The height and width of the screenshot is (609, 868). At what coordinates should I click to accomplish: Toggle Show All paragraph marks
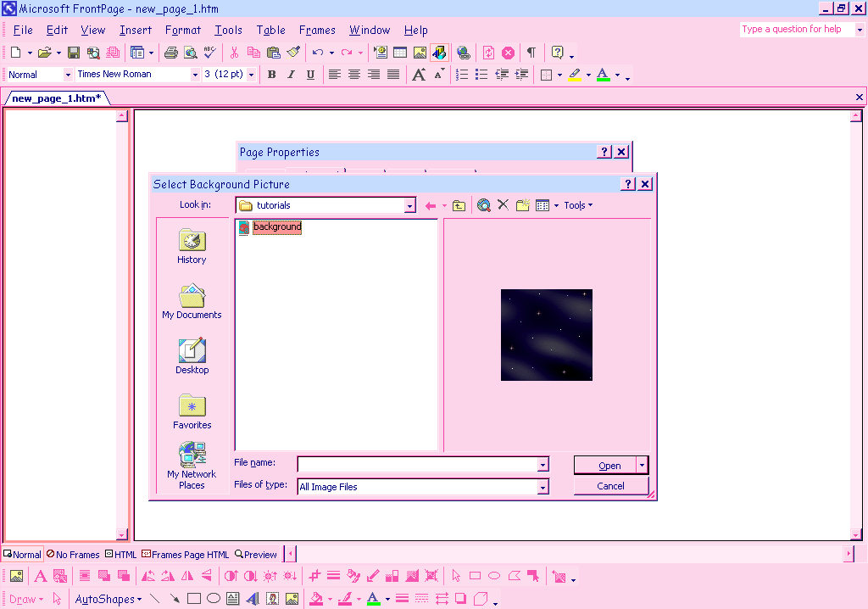531,53
